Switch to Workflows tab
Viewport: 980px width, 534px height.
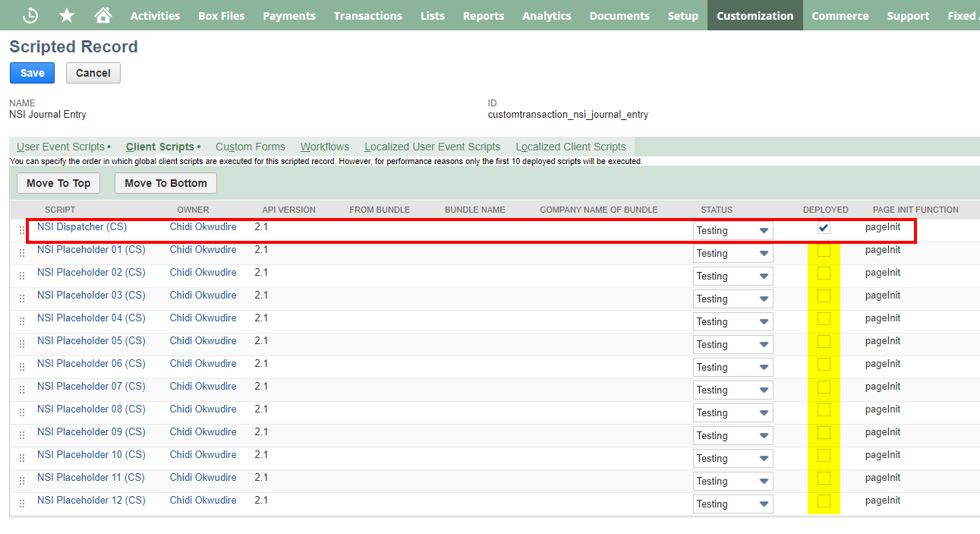coord(325,147)
